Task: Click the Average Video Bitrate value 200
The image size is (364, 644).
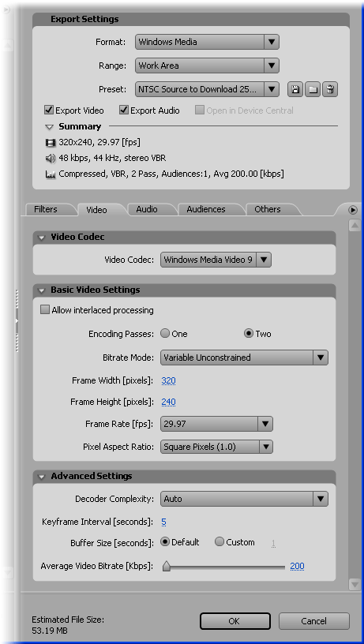Action: pos(297,566)
